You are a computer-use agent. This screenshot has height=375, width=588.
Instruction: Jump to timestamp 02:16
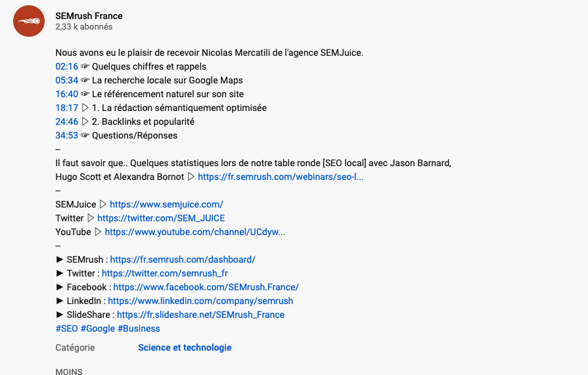click(67, 66)
